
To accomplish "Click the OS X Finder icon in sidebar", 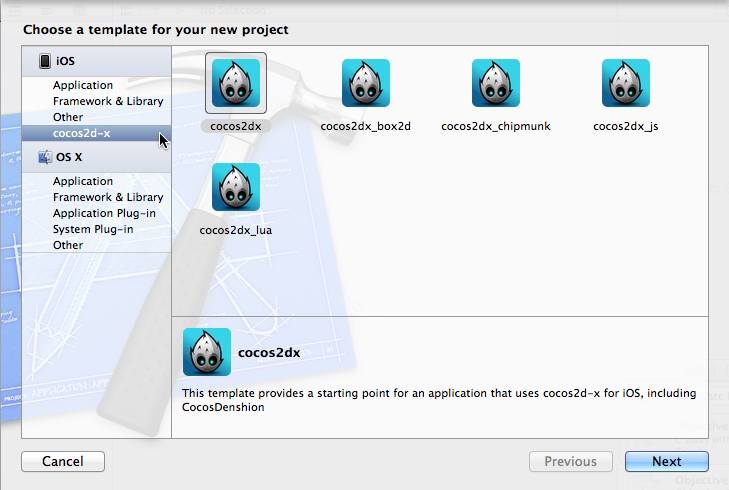I will point(45,157).
